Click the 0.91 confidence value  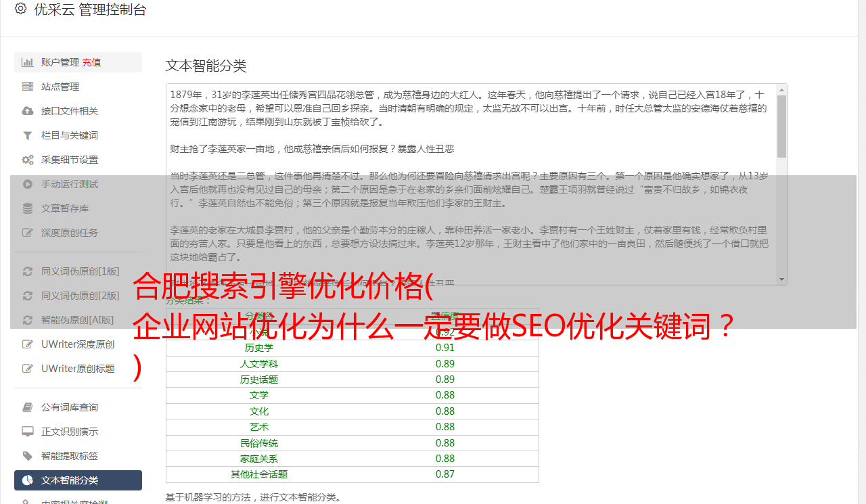coord(445,348)
